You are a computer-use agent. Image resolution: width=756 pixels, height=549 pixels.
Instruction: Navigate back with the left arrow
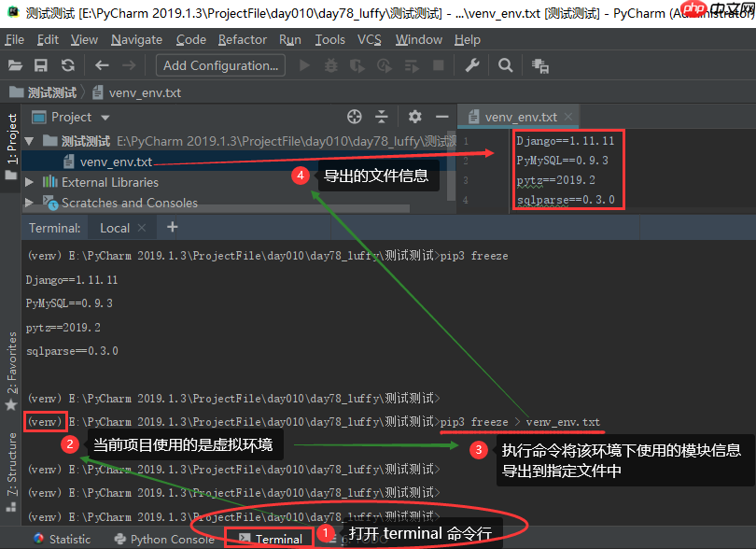click(102, 65)
